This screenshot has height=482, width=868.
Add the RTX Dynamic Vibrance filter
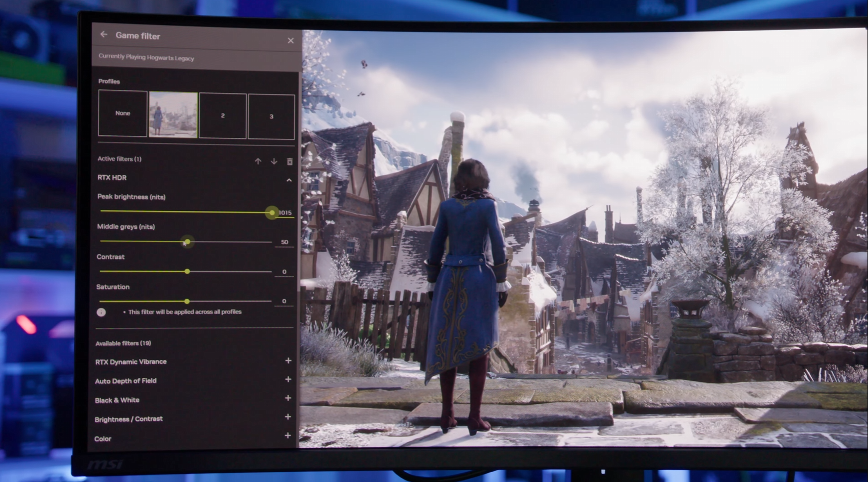click(x=288, y=360)
